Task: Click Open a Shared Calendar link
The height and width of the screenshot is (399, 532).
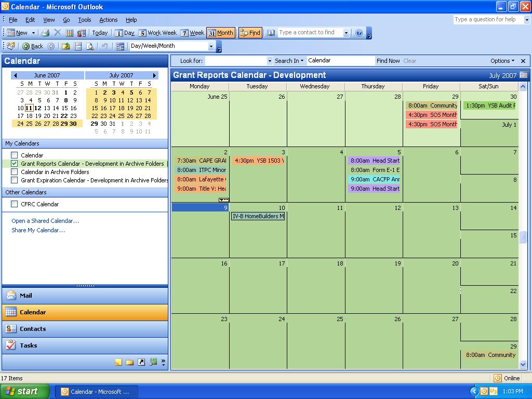Action: coord(45,221)
